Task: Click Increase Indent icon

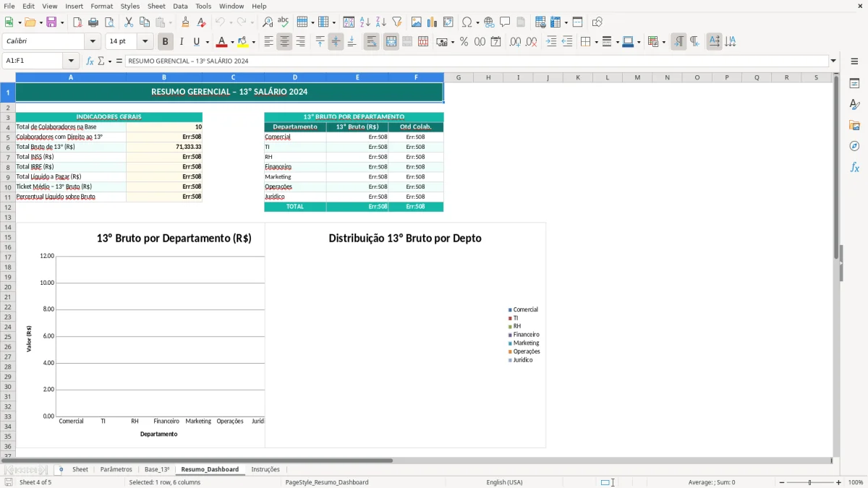Action: point(551,42)
